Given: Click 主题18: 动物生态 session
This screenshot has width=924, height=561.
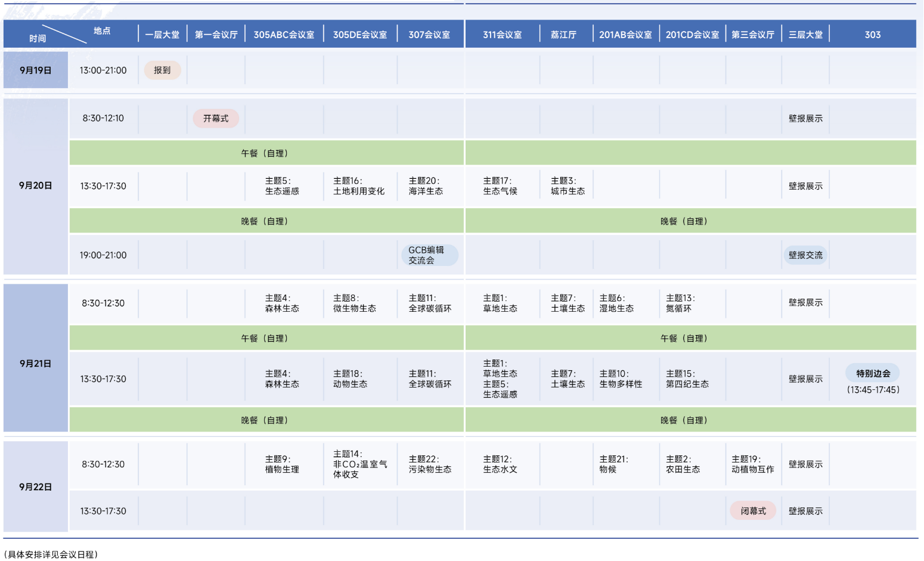Looking at the screenshot, I should [350, 379].
